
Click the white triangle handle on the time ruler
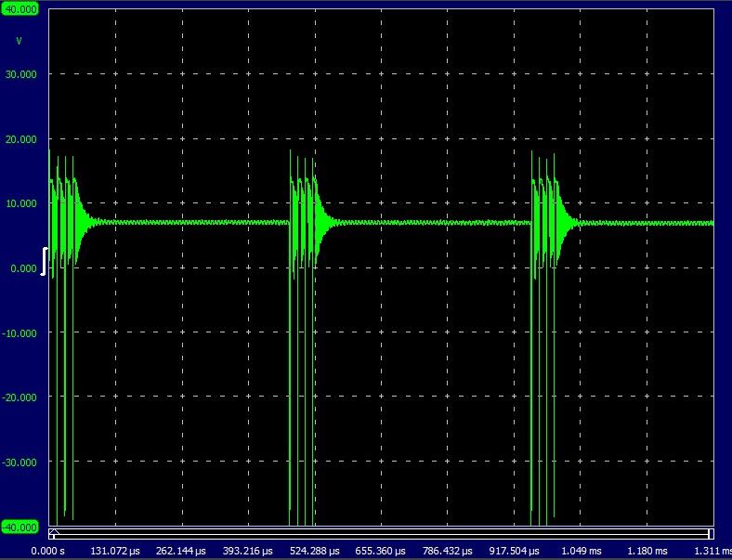[x=54, y=532]
